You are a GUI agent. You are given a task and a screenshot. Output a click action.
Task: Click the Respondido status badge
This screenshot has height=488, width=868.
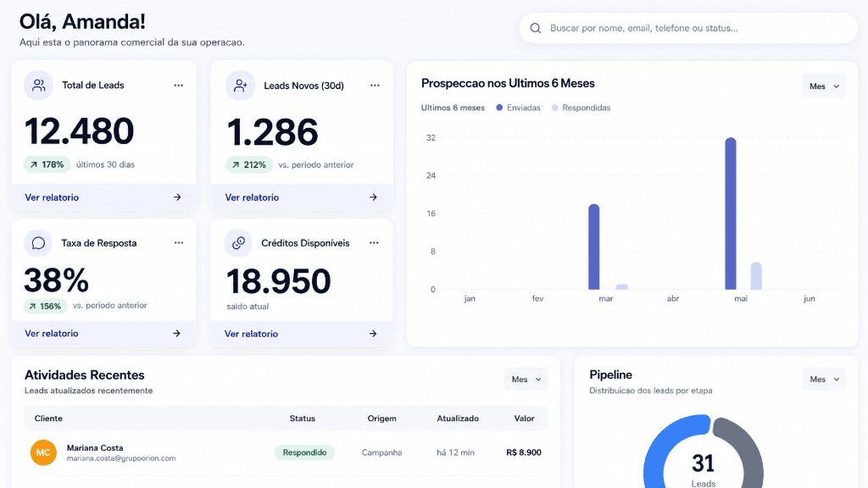tap(304, 452)
